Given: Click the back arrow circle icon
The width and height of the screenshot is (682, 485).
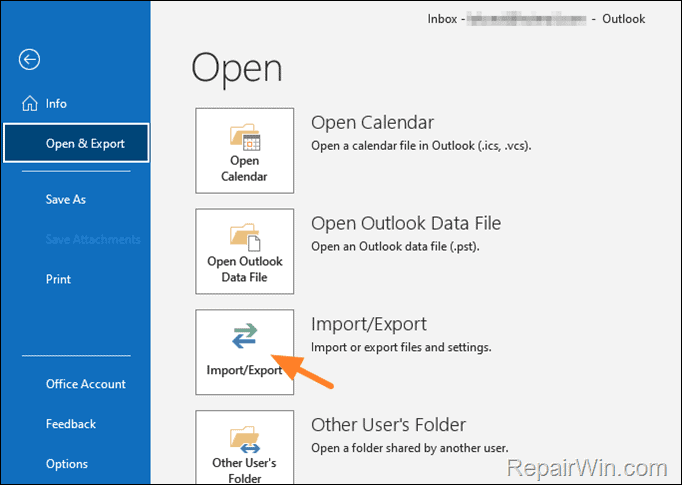Looking at the screenshot, I should pos(30,59).
